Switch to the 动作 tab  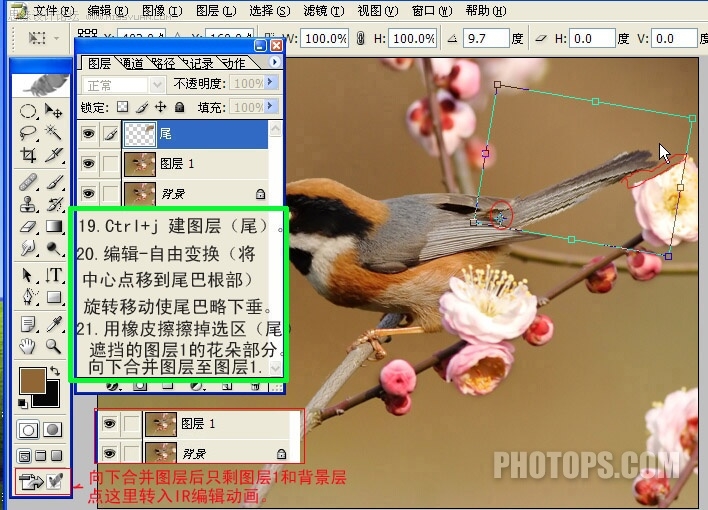(234, 64)
